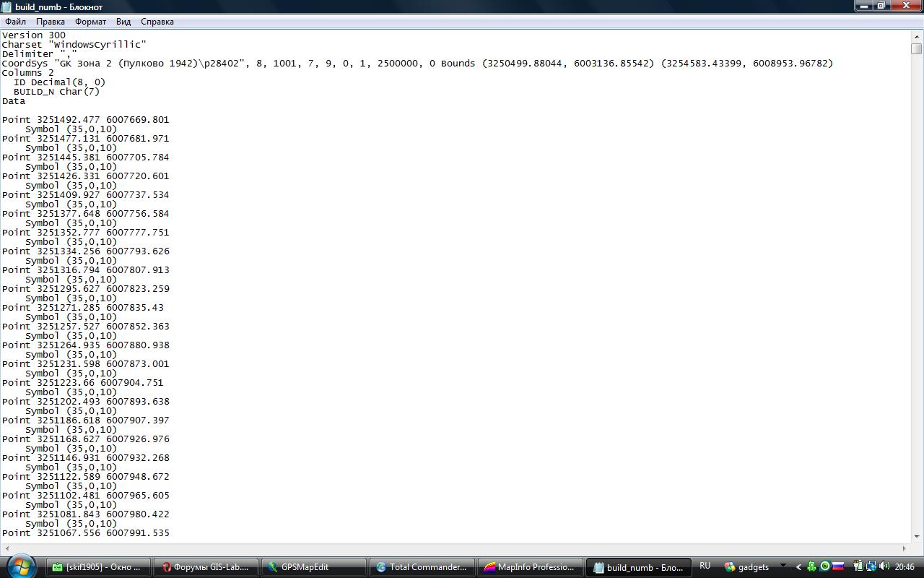Click the 'Version 300' line
The height and width of the screenshot is (578, 924).
34,35
